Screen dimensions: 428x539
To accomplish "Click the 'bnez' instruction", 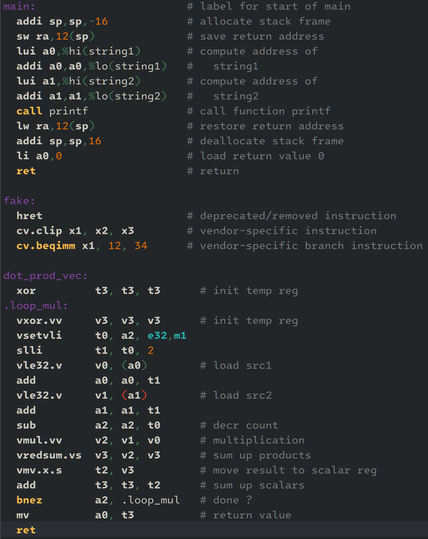I will point(29,500).
